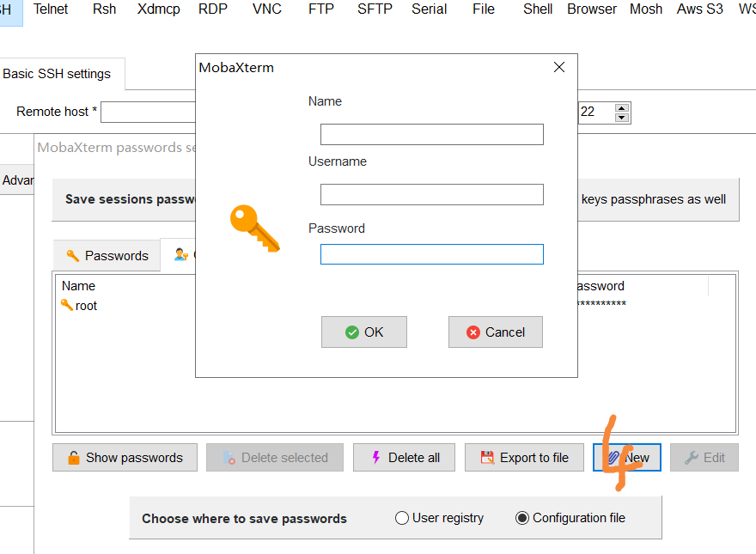
Task: Open the SFTP session type
Action: pos(375,9)
